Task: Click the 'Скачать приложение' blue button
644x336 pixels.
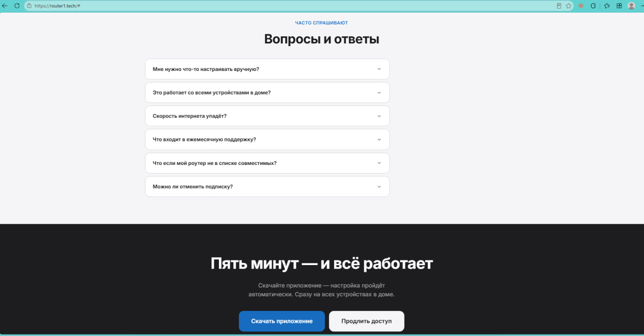Action: coord(282,321)
